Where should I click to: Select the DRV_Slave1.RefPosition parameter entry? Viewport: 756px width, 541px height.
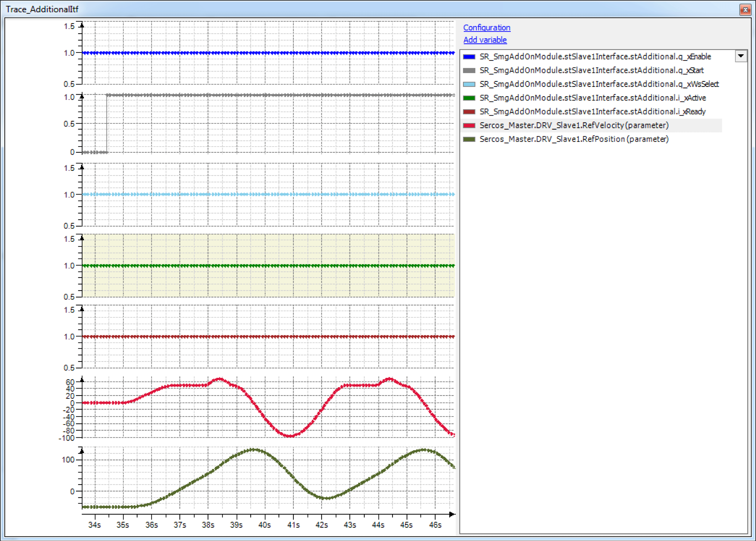point(574,139)
